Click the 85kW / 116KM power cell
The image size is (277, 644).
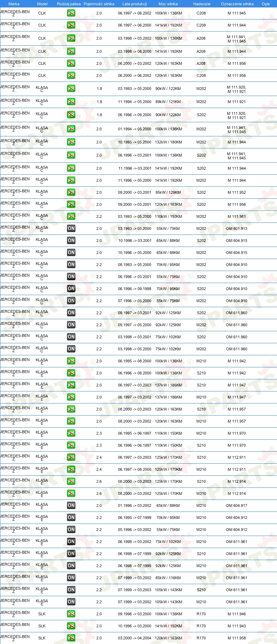(168, 578)
